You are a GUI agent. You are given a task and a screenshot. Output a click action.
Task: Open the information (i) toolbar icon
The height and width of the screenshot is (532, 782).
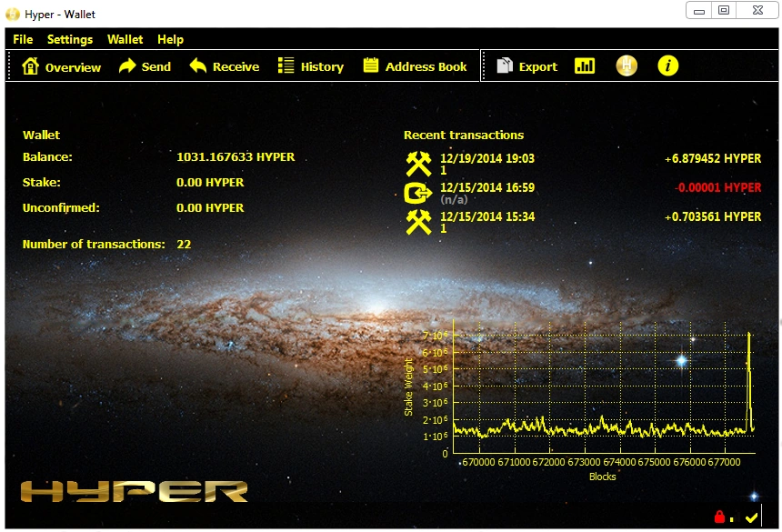(668, 65)
